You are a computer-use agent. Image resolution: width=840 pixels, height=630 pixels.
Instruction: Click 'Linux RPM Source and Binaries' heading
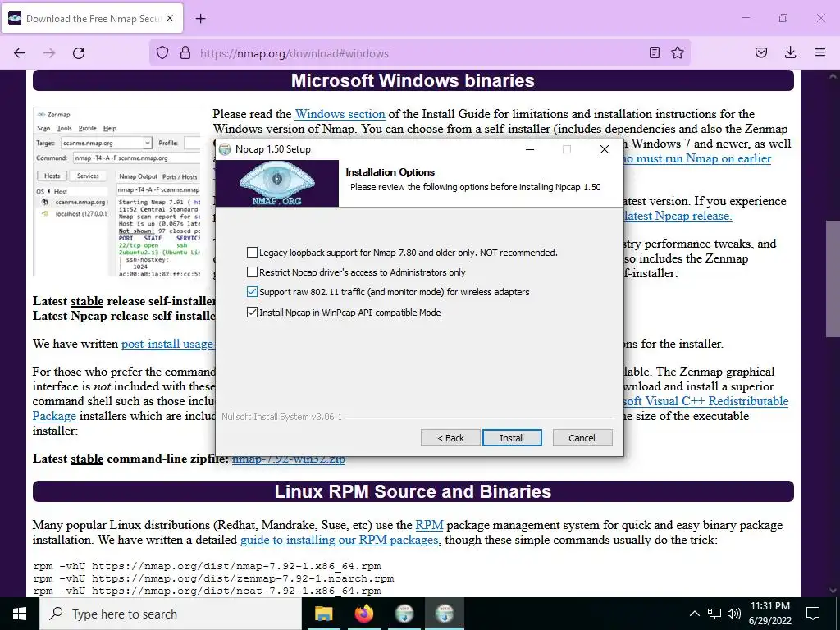(413, 492)
